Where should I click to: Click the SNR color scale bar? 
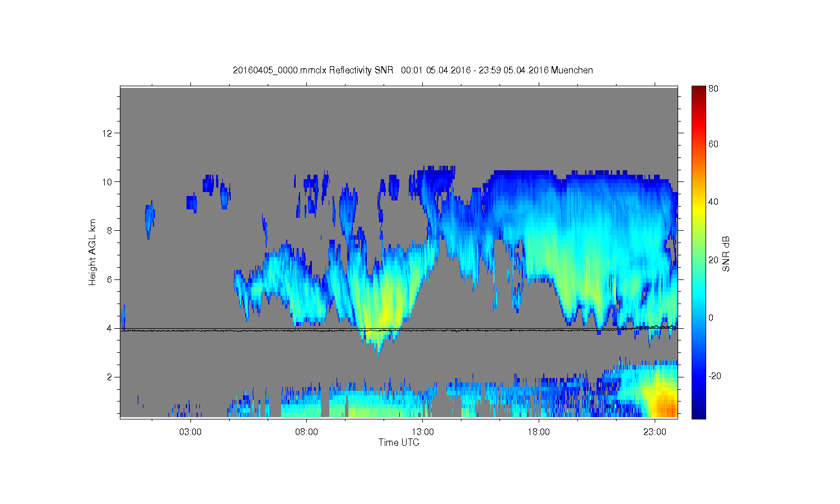698,252
